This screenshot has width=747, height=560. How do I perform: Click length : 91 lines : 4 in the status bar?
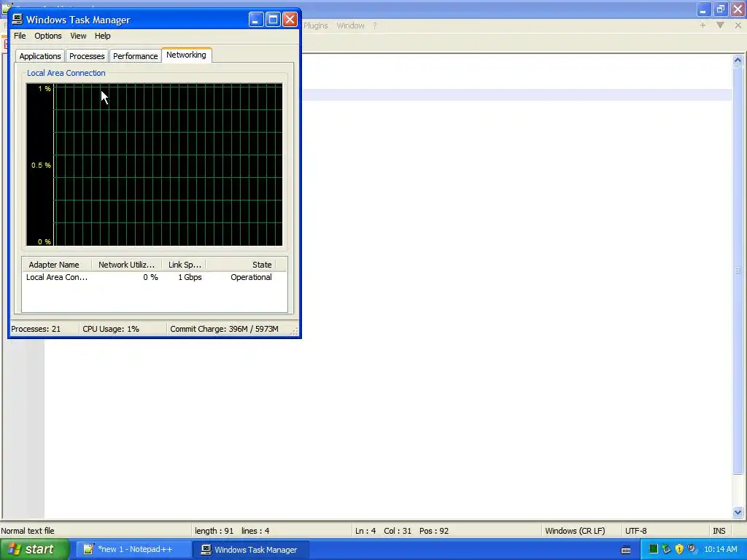(x=232, y=531)
